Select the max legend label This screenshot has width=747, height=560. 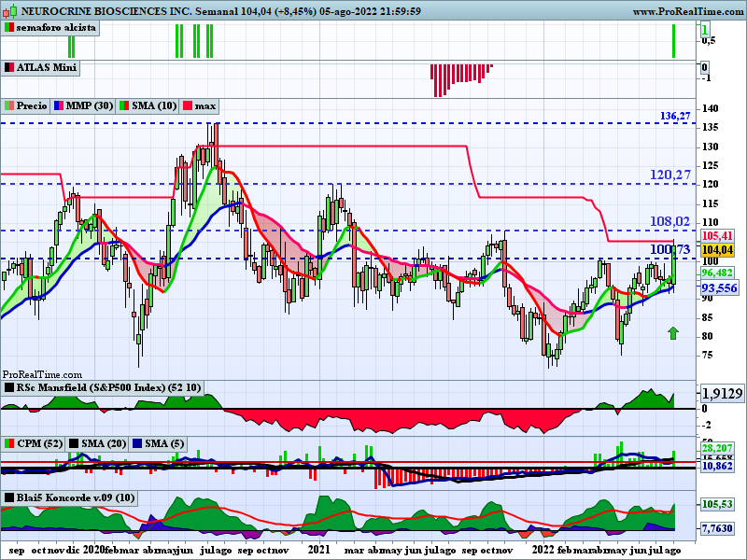[205, 105]
